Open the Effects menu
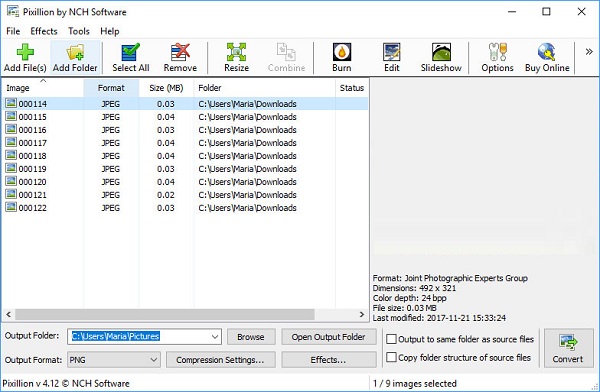Viewport: 600px width, 392px height. [x=44, y=31]
